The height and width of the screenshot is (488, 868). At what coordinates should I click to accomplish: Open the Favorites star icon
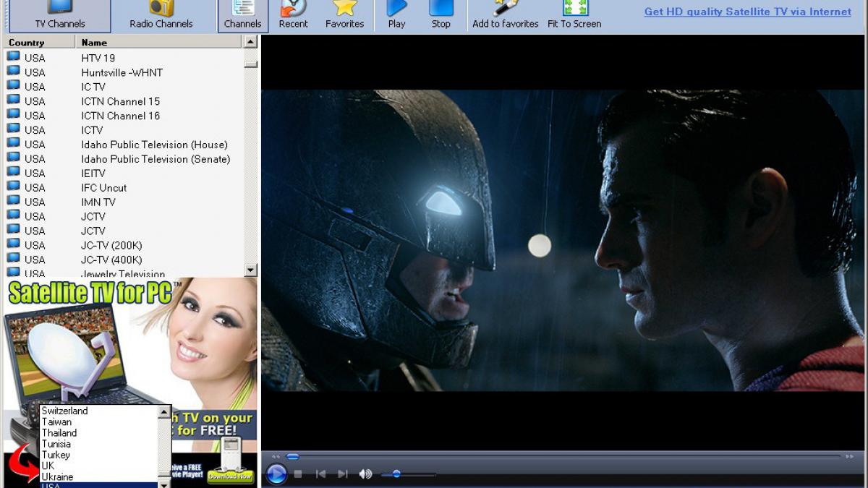coord(344,14)
